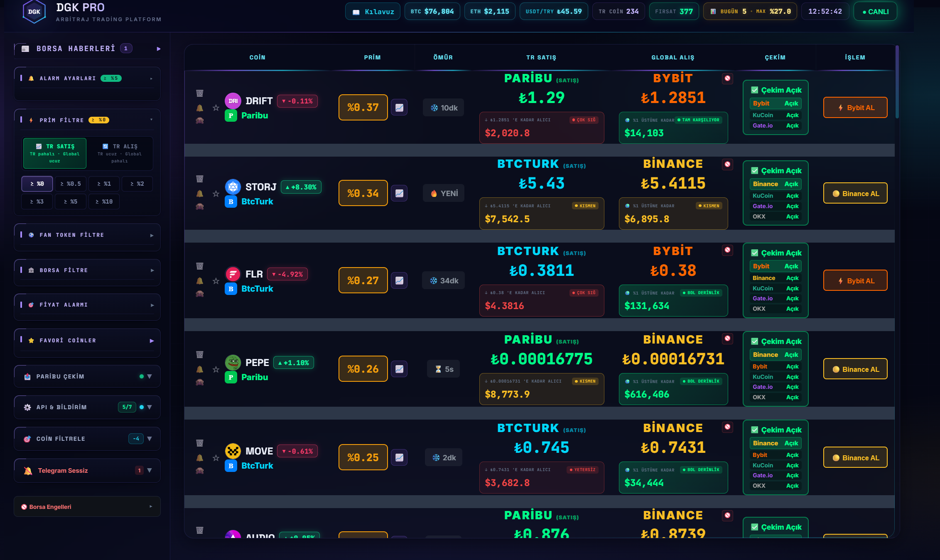
Task: Click the table's vertical scrollbar
Action: (897, 82)
